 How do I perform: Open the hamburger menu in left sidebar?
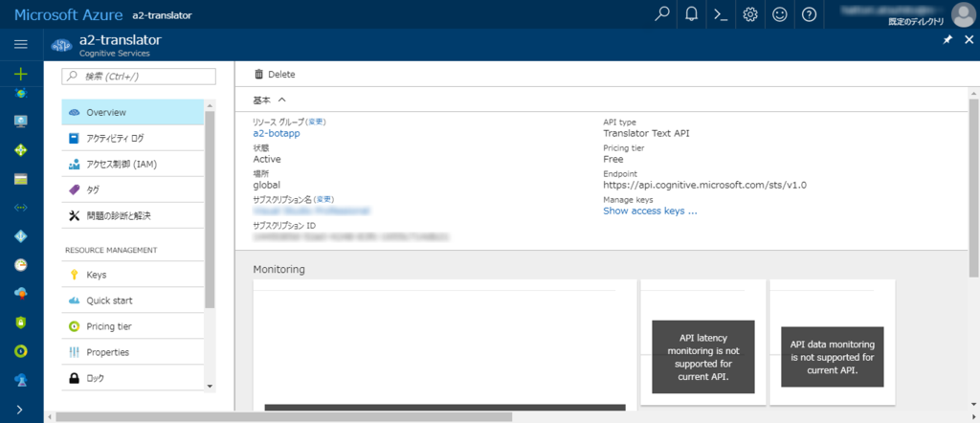pyautogui.click(x=21, y=44)
